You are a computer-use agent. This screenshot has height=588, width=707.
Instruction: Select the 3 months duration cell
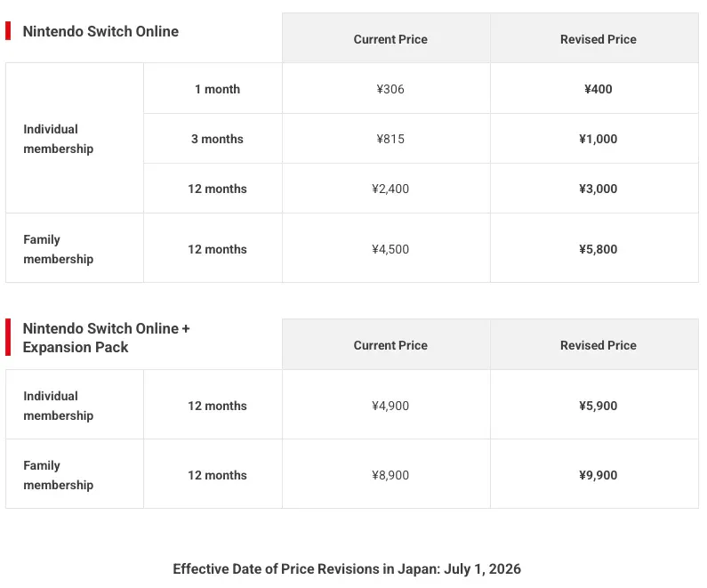(217, 139)
